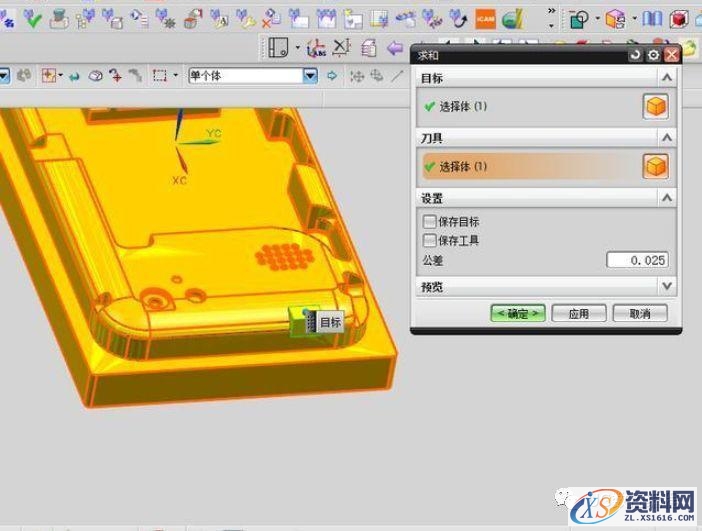Enable the 保存目标 checkbox
Screen dimensions: 702x531
pyautogui.click(x=430, y=222)
